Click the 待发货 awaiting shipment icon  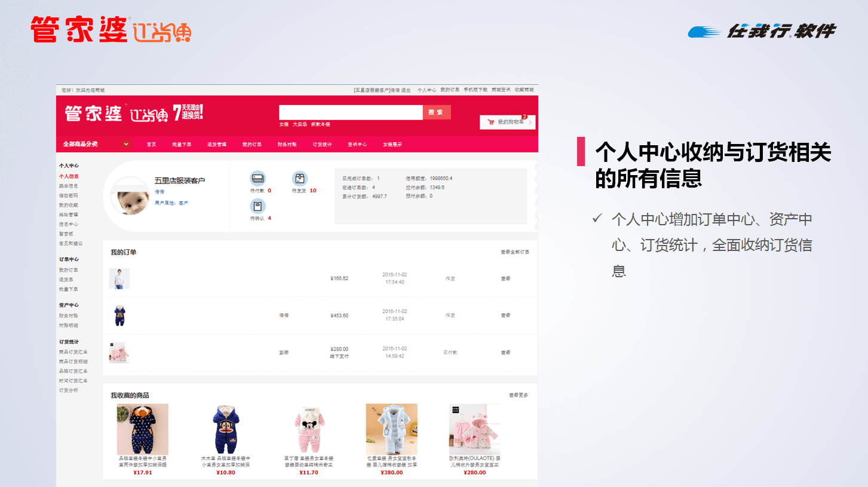(x=300, y=178)
